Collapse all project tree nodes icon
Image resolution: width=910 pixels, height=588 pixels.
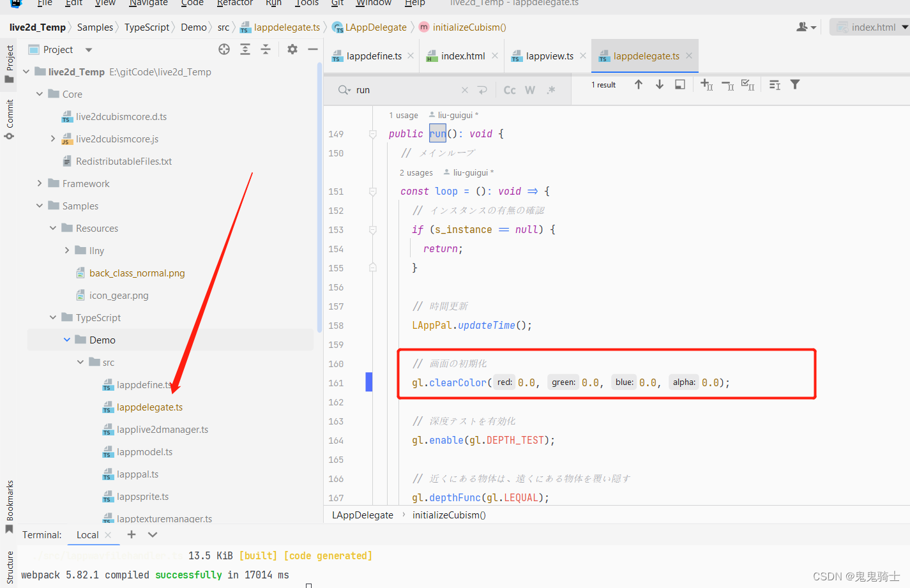point(266,49)
